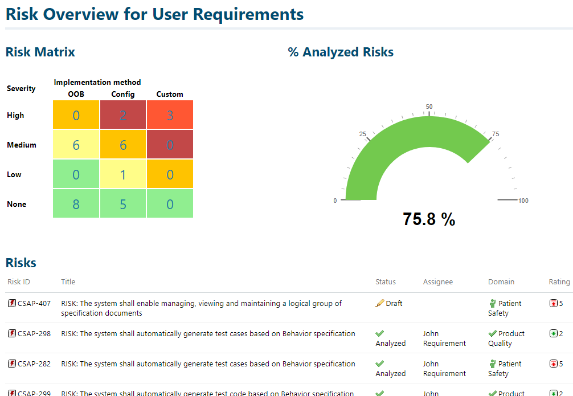Viewport: 573px width, 396px height.
Task: Click the red rating icon for CSAP-407
Action: pos(553,303)
